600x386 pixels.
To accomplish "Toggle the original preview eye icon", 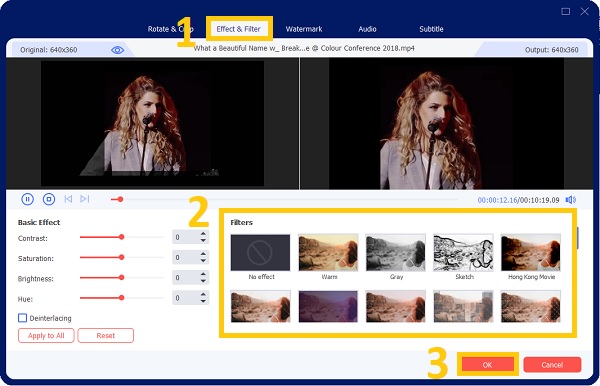I will pos(117,50).
